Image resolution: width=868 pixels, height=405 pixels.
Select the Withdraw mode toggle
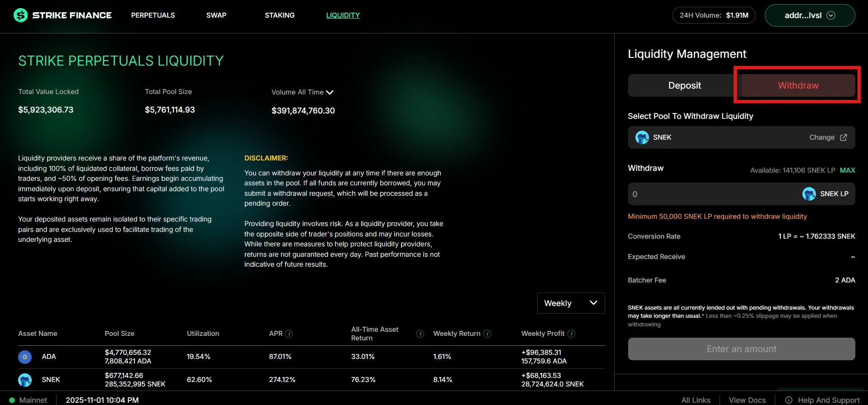[x=798, y=85]
